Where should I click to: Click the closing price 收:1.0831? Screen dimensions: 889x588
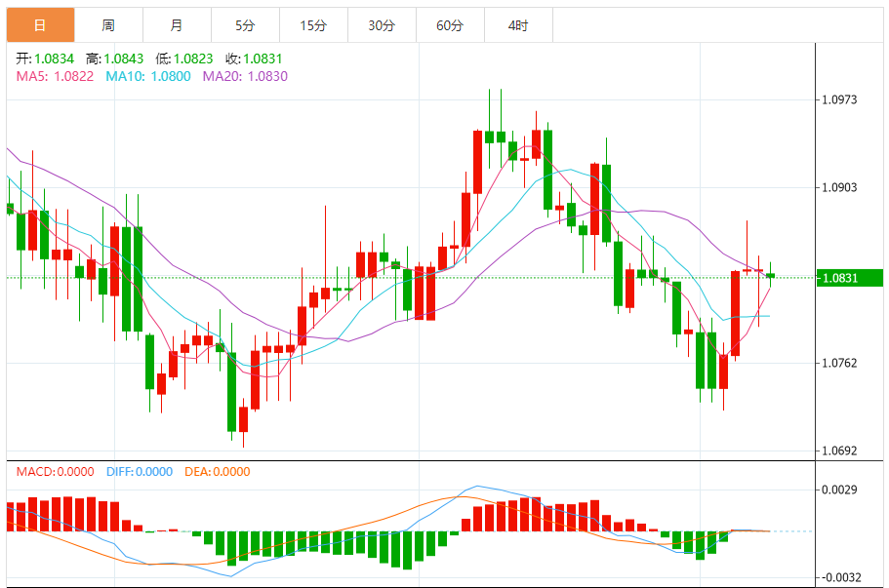point(254,59)
